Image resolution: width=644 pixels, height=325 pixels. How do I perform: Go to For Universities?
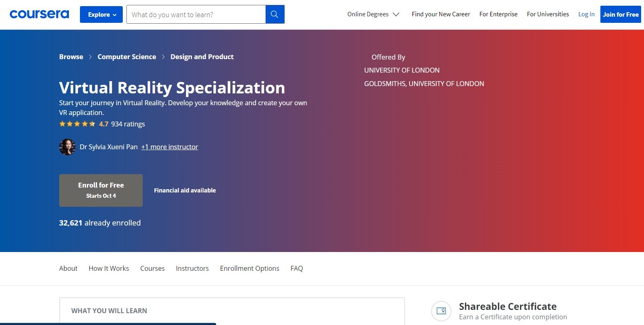[x=548, y=14]
